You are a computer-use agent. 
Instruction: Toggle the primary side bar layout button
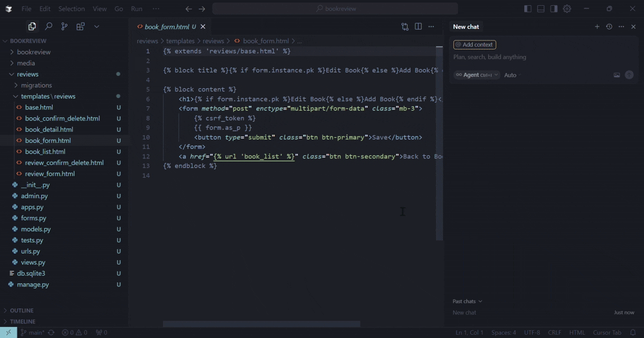pyautogui.click(x=528, y=9)
